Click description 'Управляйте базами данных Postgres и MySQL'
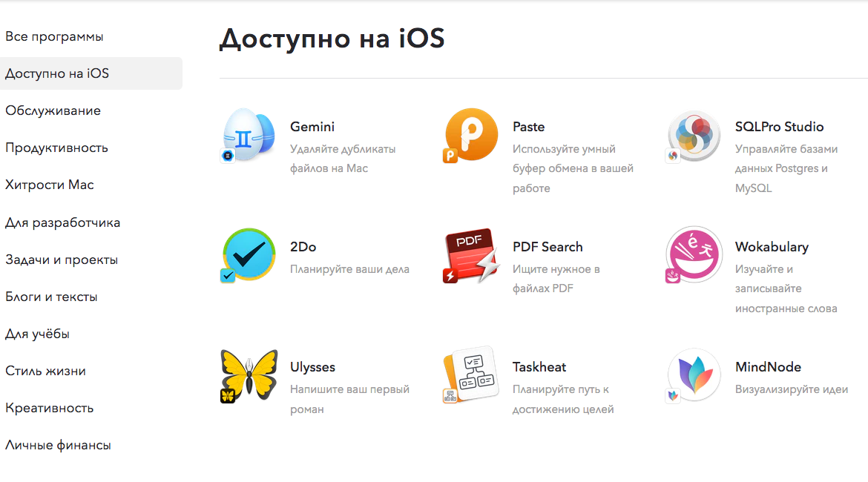Image resolution: width=868 pixels, height=482 pixels. coord(786,169)
